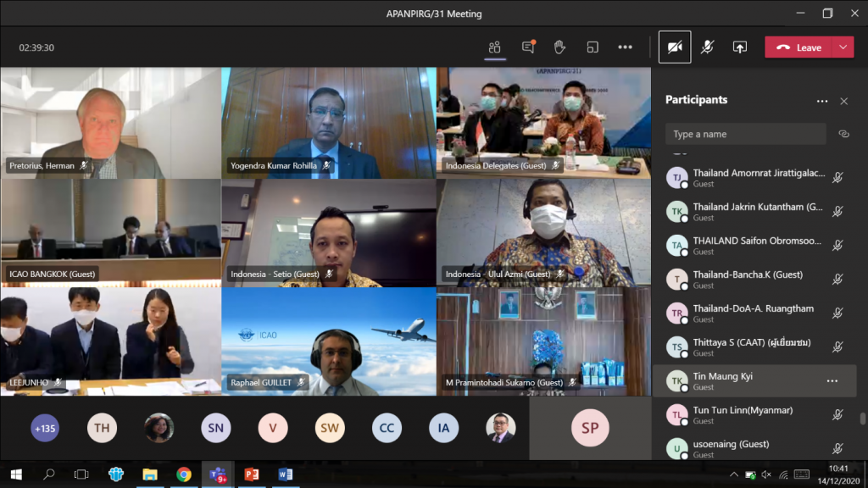This screenshot has width=868, height=488.
Task: Show hidden system tray icons
Action: click(734, 475)
